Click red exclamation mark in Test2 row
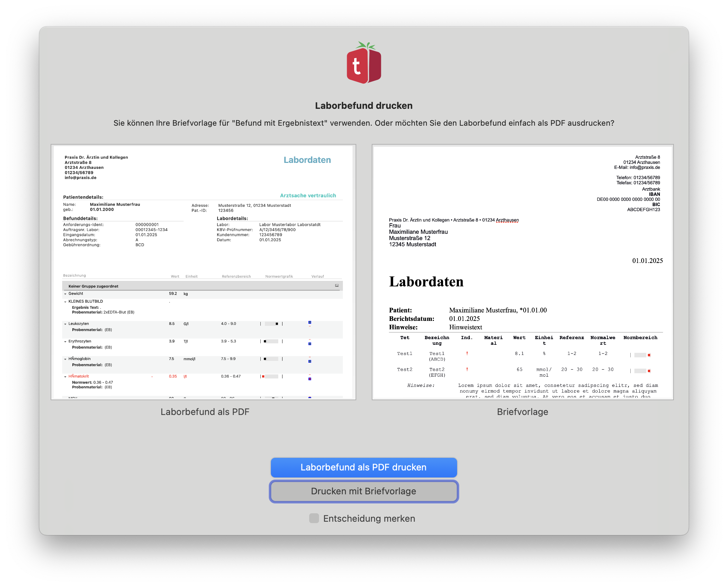 [467, 369]
